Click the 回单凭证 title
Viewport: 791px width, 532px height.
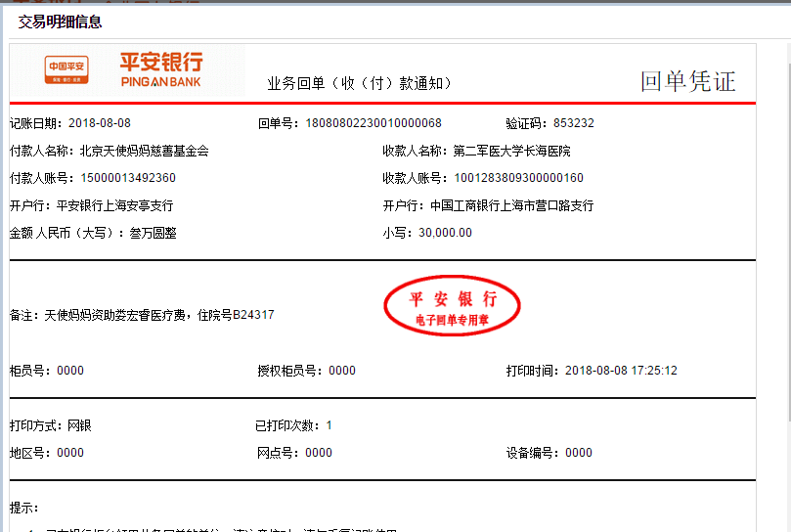click(x=688, y=81)
